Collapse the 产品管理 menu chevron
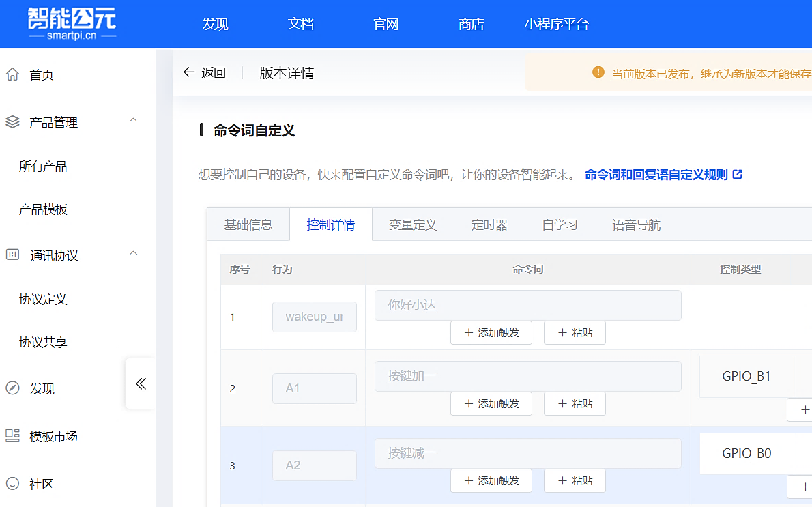 pyautogui.click(x=134, y=121)
